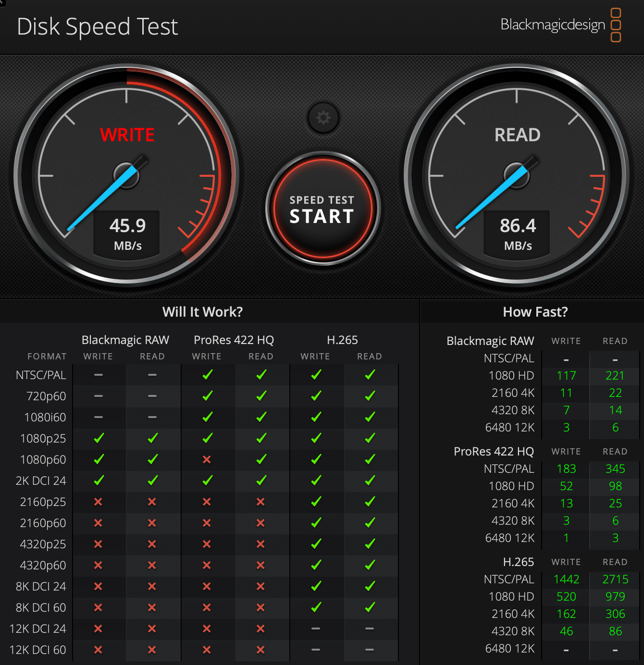Click the red X for 1080p60 ProRes write
This screenshot has width=644, height=665.
pyautogui.click(x=207, y=459)
